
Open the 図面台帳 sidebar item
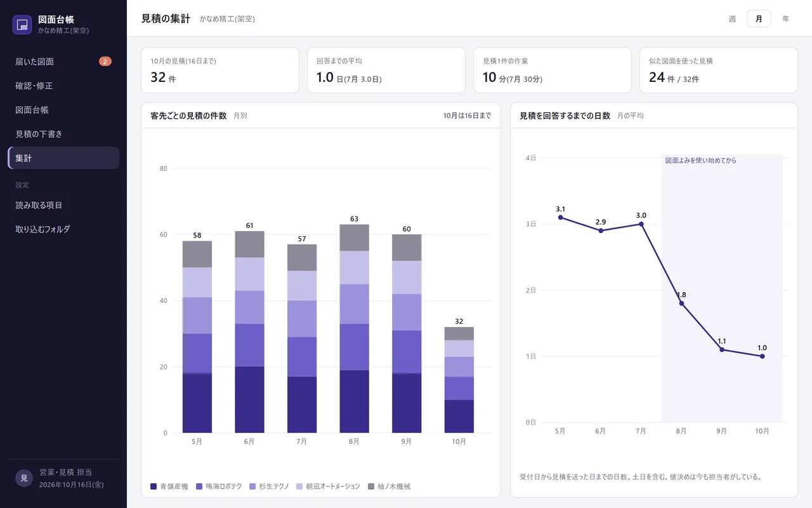pyautogui.click(x=63, y=110)
